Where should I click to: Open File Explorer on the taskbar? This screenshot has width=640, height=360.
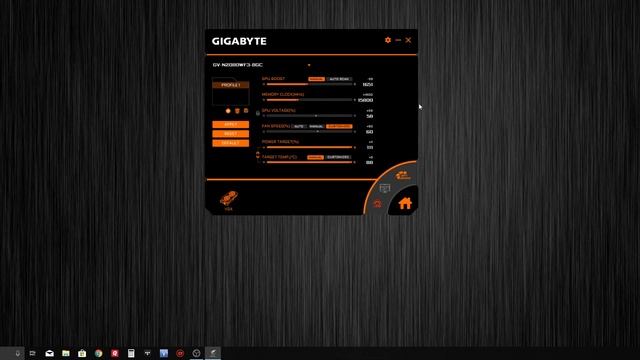[66, 353]
